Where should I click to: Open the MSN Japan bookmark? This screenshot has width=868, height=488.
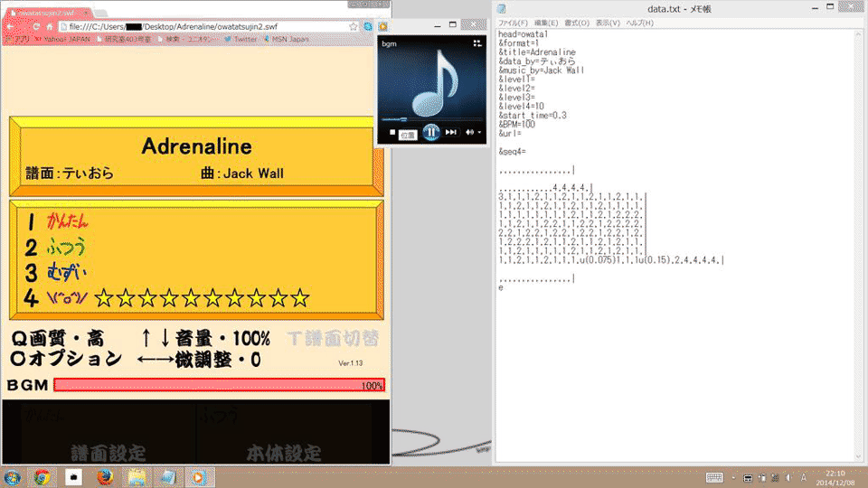(287, 39)
